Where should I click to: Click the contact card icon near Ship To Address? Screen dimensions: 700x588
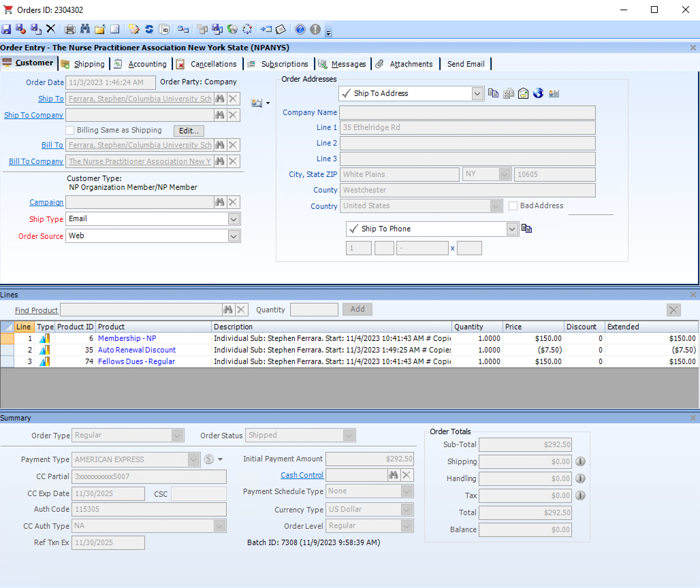554,93
